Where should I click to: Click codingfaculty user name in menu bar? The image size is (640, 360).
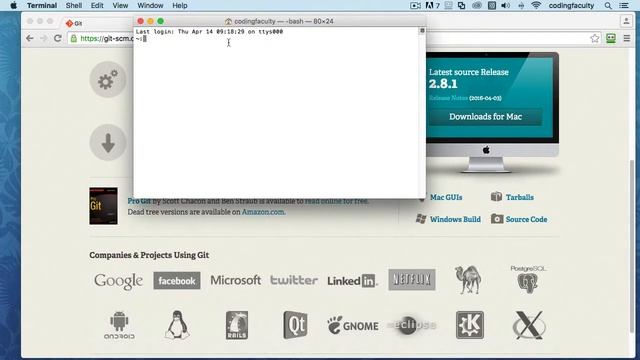(x=571, y=5)
